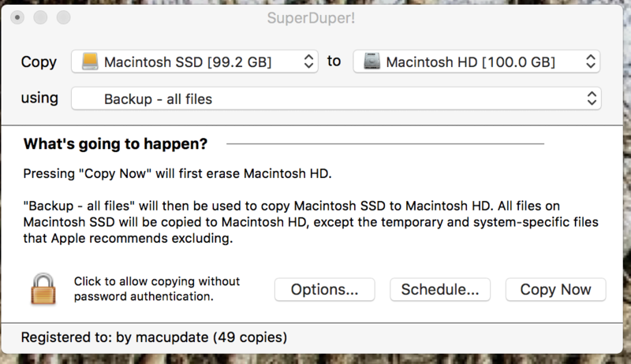The image size is (631, 364).
Task: Click the gray Macintosh HD drive icon
Action: pyautogui.click(x=372, y=61)
